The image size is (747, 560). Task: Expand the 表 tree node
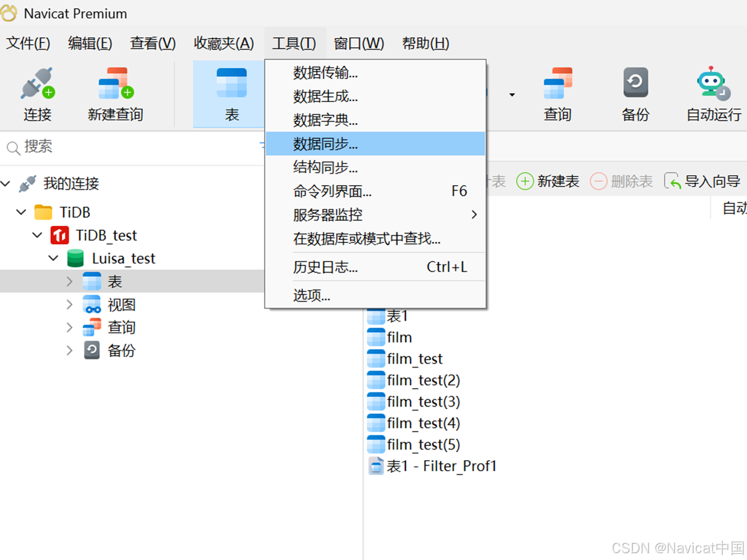pyautogui.click(x=70, y=281)
